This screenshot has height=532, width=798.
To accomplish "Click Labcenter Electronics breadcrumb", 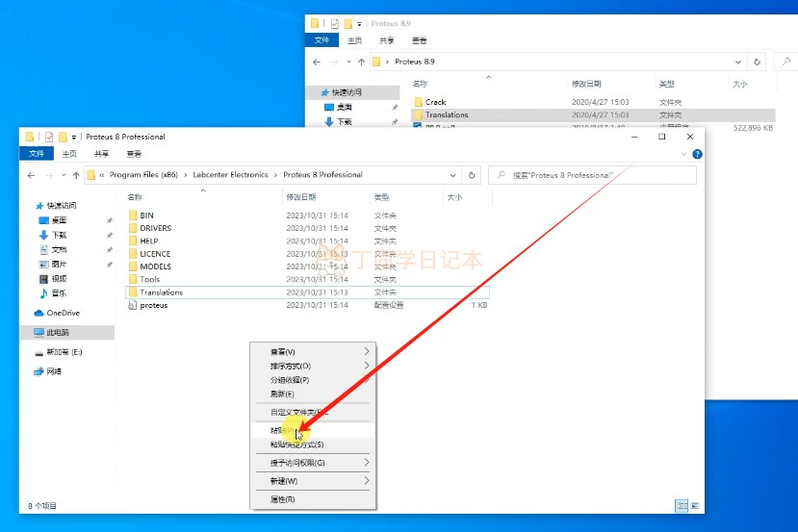I will tap(230, 175).
